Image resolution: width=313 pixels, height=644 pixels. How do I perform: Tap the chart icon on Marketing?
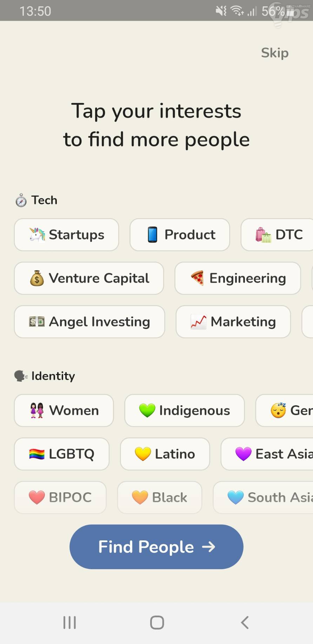click(198, 322)
